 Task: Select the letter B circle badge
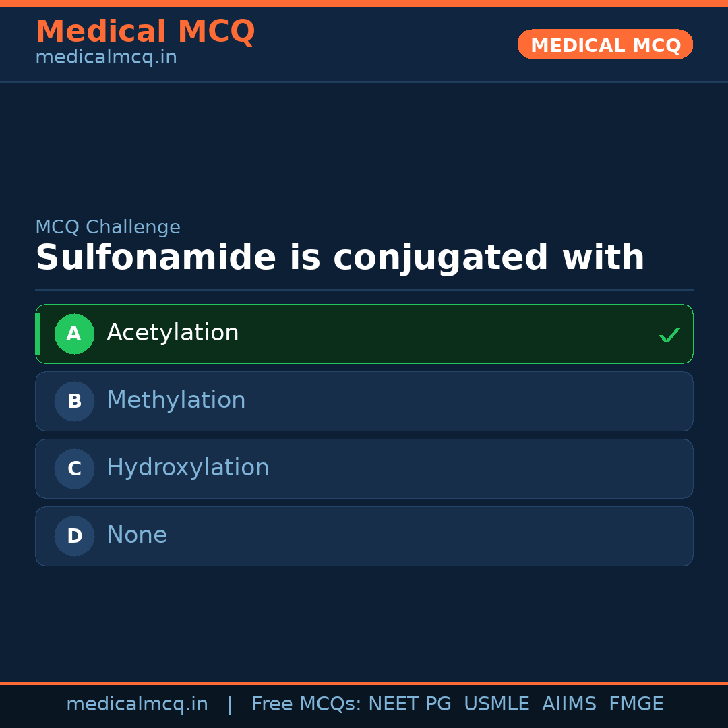[74, 401]
